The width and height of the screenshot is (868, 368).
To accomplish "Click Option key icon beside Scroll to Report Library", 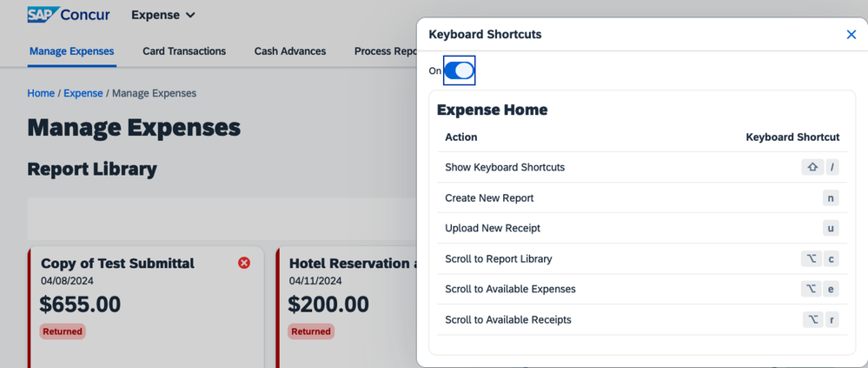I will point(811,259).
